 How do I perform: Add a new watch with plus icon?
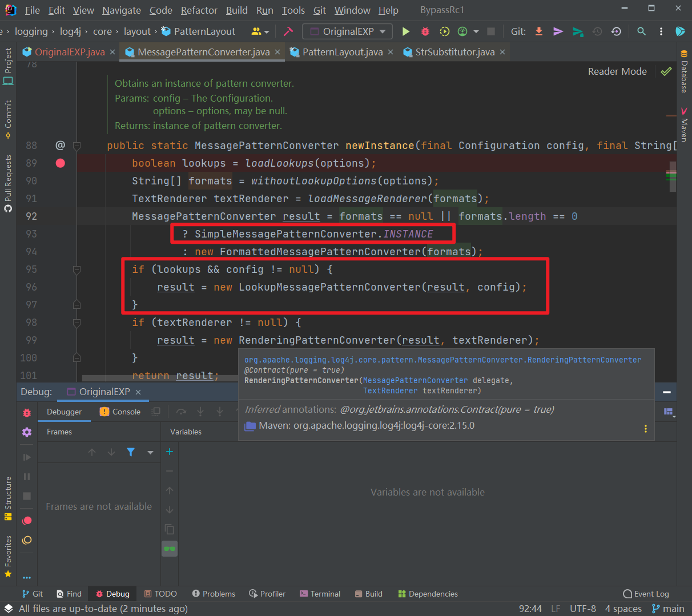[170, 452]
